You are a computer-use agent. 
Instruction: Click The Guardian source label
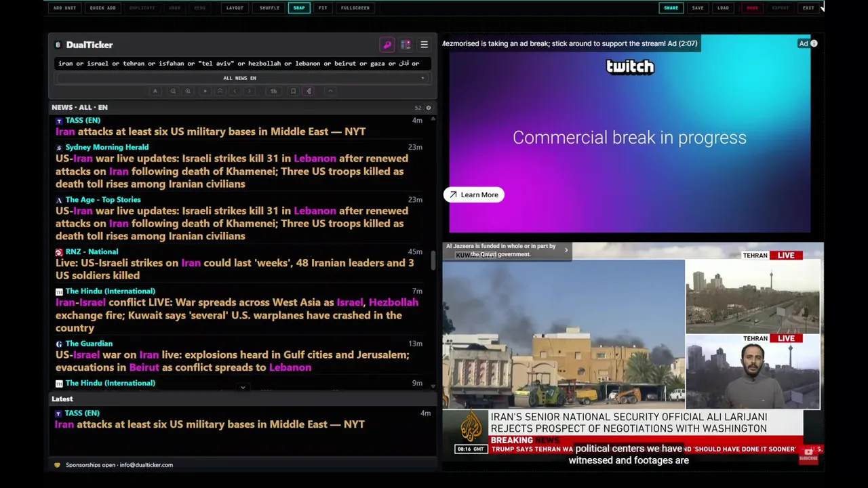click(x=89, y=344)
